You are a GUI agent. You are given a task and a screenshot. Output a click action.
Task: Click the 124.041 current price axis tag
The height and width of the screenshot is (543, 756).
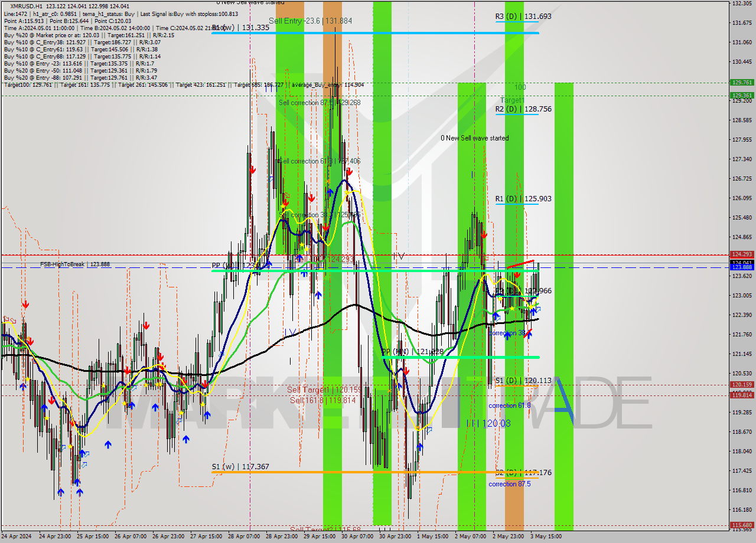[x=742, y=263]
